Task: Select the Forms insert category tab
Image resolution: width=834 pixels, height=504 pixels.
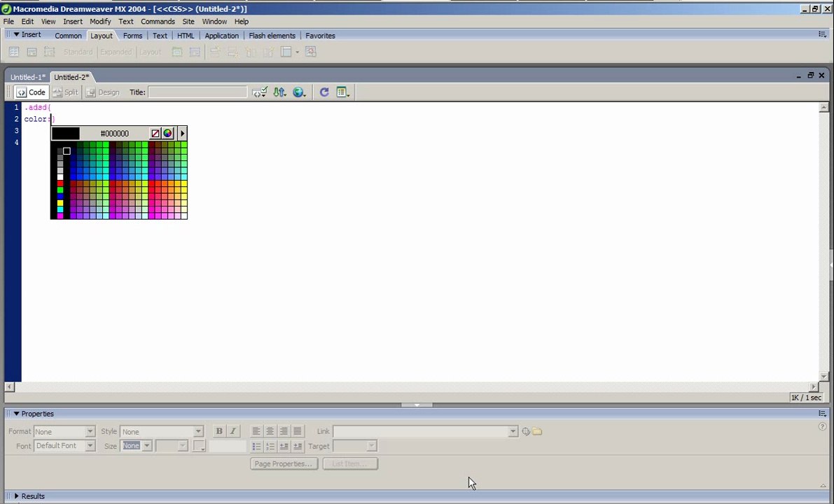Action: (132, 36)
